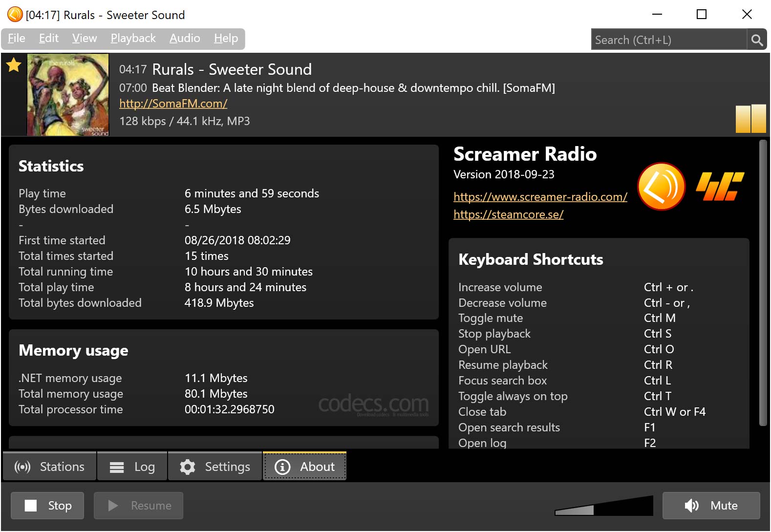
Task: Click the Steamcore logo icon
Action: 720,187
